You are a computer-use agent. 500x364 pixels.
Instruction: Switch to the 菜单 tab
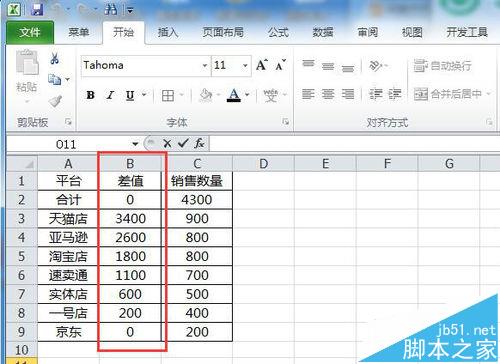[79, 32]
